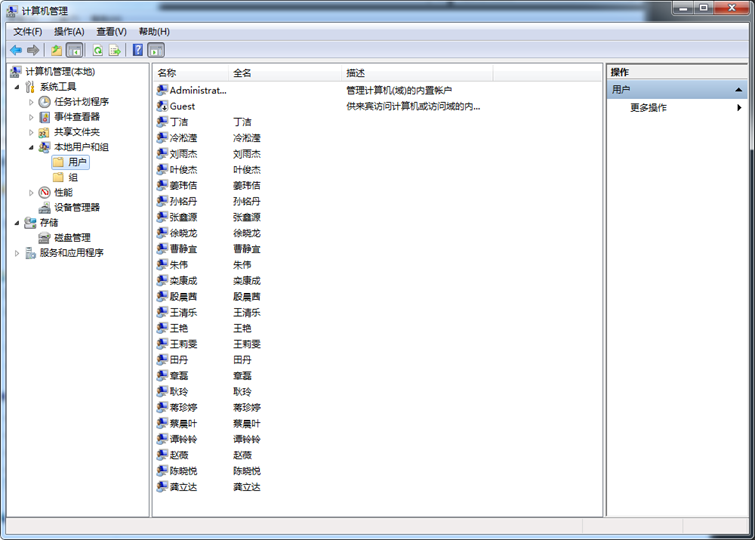Expand the 服务和应用程序 node arrow

pyautogui.click(x=17, y=253)
